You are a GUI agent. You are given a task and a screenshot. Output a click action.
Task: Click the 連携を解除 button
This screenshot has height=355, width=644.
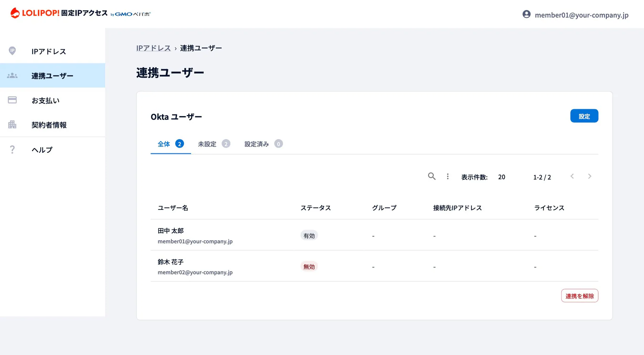coord(580,296)
